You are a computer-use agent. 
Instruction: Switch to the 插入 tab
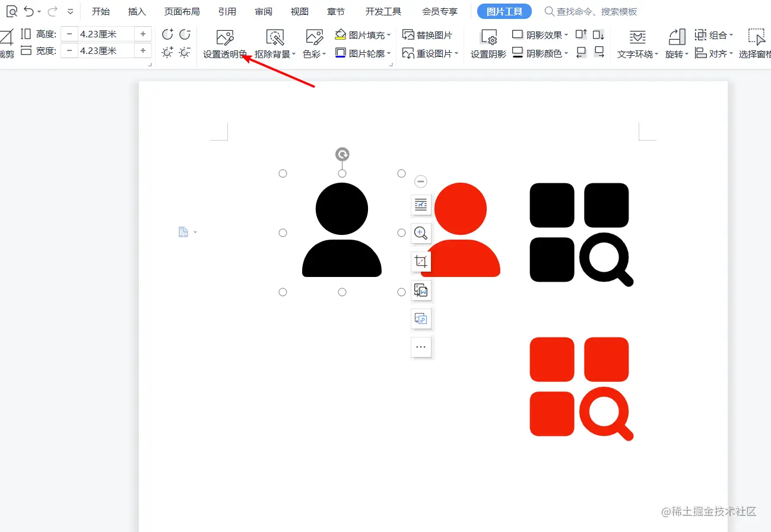tap(137, 12)
